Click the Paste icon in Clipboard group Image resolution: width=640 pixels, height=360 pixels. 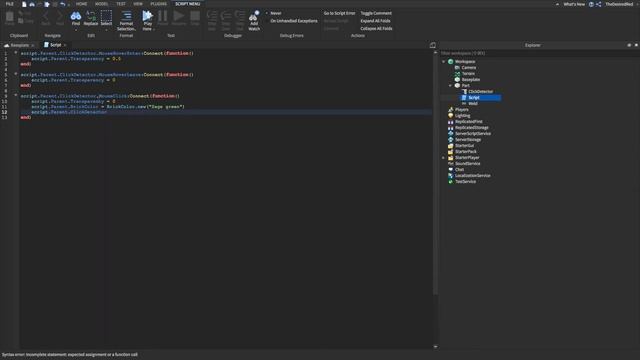click(x=9, y=17)
